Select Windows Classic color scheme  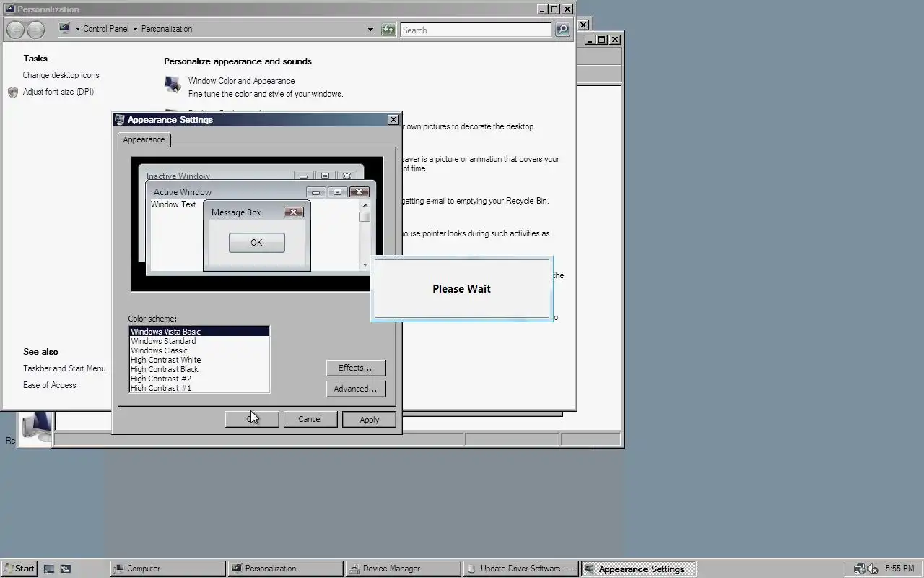click(199, 350)
